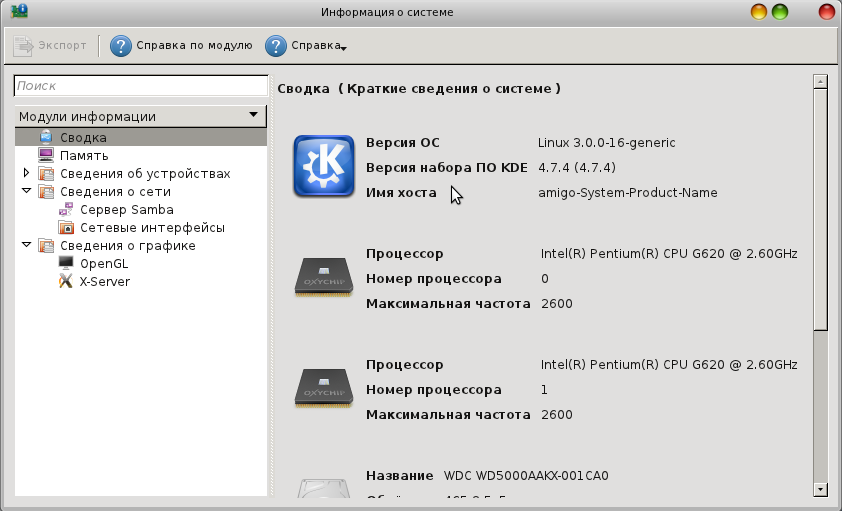
Task: Click Справка по модулю button text
Action: [194, 46]
